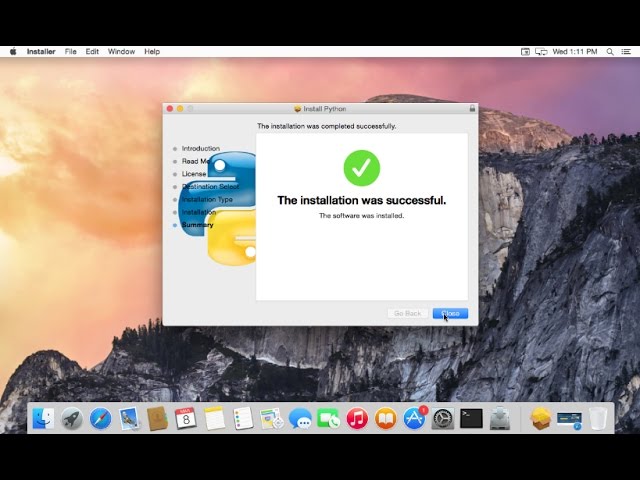Click the green checkmark success icon
640x480 pixels.
click(362, 168)
